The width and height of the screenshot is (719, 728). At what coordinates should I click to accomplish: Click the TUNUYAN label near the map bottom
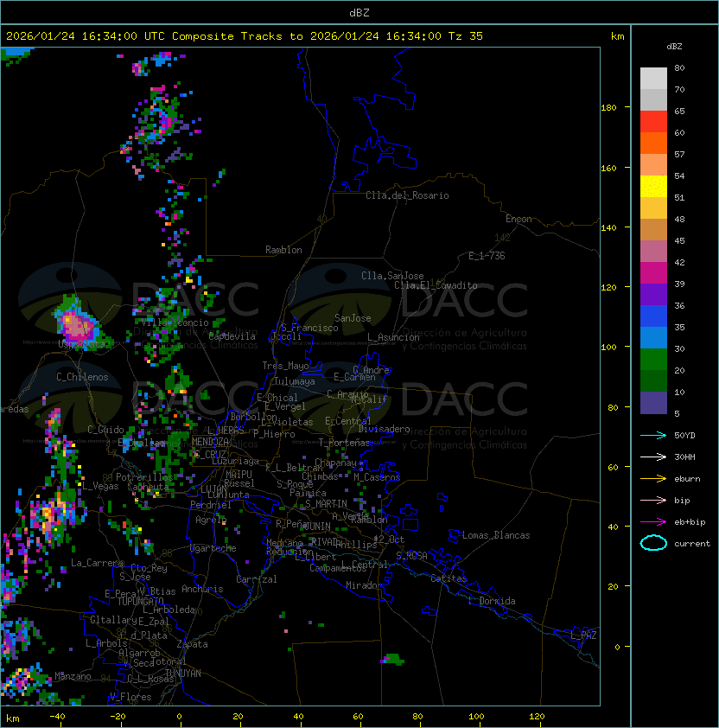[x=183, y=674]
